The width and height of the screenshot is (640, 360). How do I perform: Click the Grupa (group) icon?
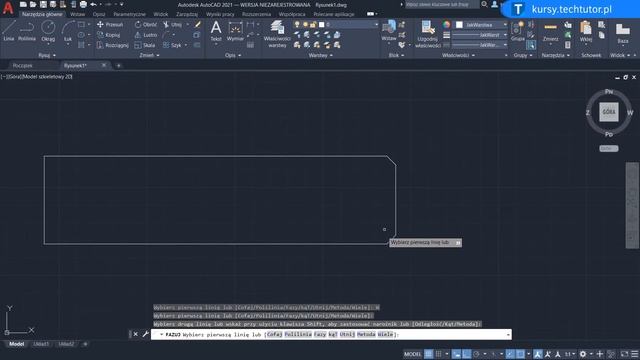tap(518, 31)
